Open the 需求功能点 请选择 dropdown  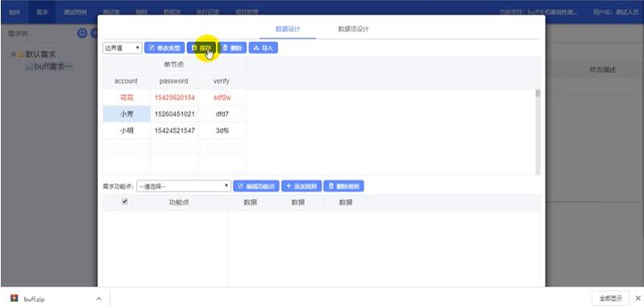[184, 186]
